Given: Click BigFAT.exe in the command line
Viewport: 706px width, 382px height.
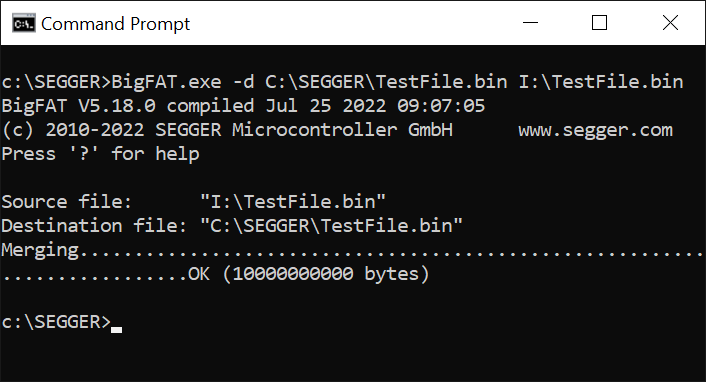Looking at the screenshot, I should pyautogui.click(x=167, y=82).
